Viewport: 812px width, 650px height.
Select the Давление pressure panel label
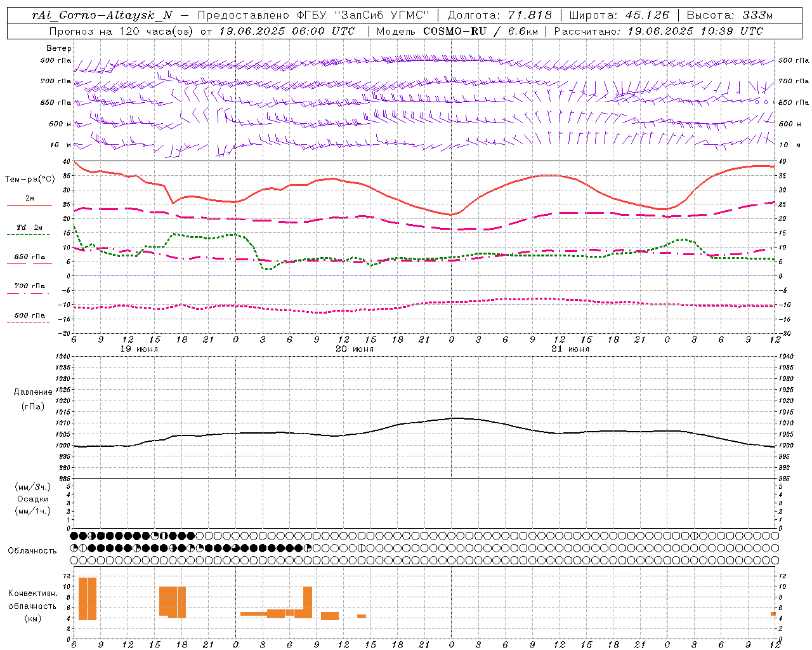pos(33,392)
